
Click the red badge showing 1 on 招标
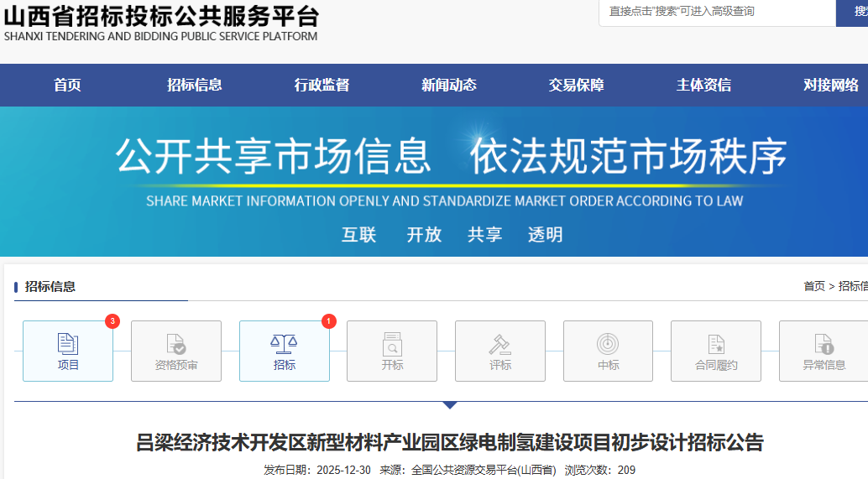coord(328,321)
